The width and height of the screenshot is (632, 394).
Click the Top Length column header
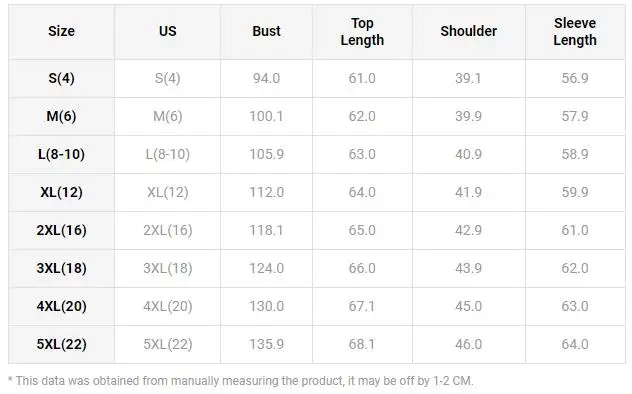point(362,31)
